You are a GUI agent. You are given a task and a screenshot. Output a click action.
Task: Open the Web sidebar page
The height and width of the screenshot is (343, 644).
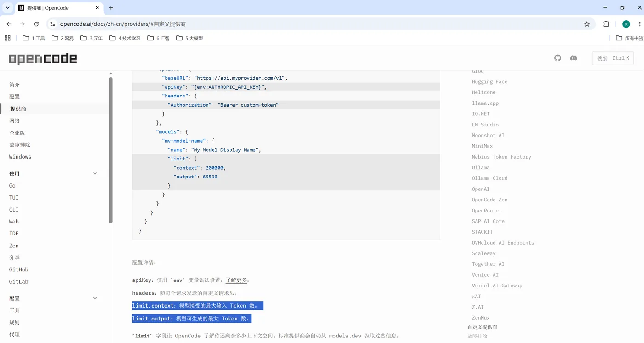point(14,222)
